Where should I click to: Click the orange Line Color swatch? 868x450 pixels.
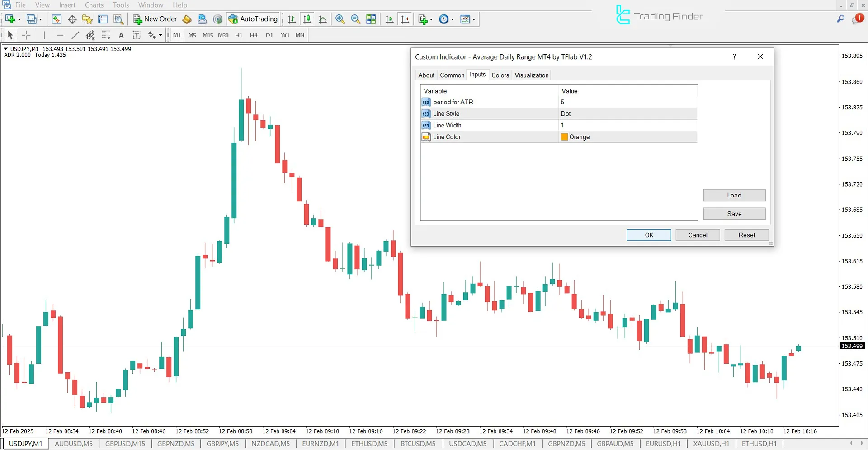pyautogui.click(x=564, y=136)
